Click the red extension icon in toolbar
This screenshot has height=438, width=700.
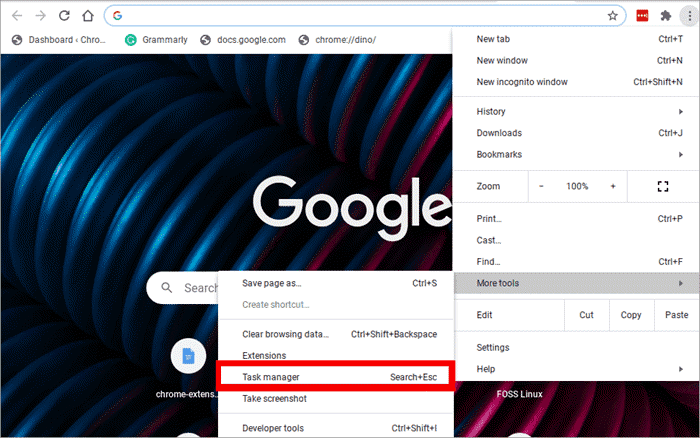(643, 16)
